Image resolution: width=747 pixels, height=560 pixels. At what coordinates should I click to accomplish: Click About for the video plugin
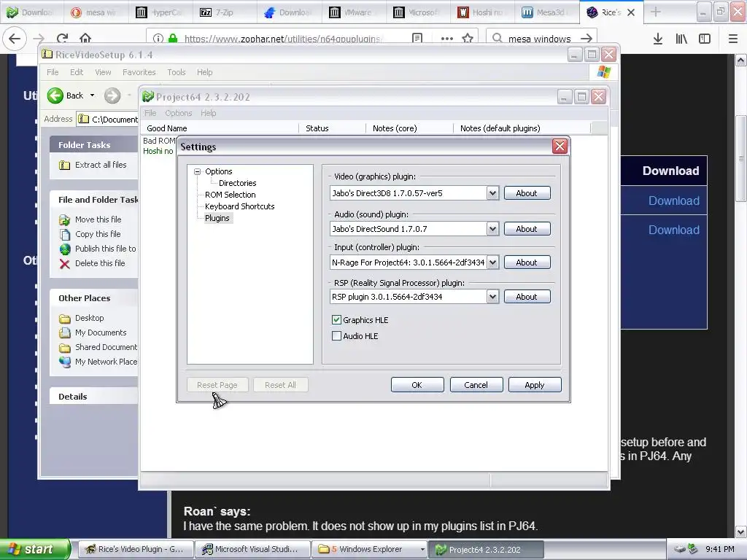[527, 192]
